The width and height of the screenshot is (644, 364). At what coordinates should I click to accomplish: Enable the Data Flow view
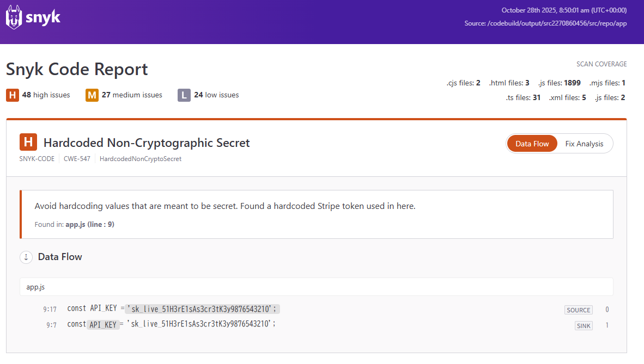[x=532, y=143]
